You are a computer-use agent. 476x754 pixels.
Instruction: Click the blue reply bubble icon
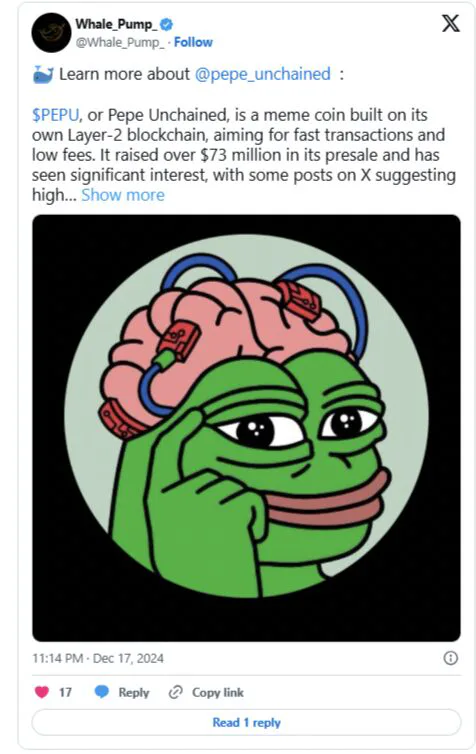pyautogui.click(x=102, y=692)
